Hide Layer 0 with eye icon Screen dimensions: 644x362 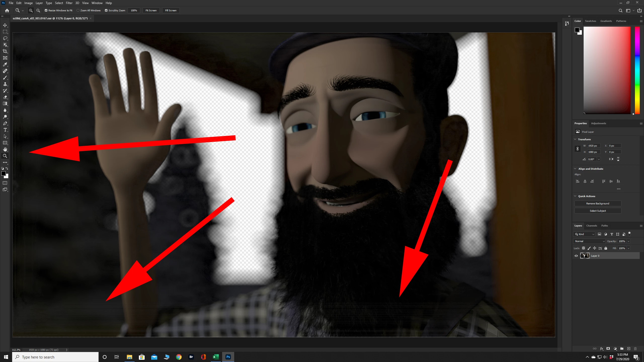(576, 256)
